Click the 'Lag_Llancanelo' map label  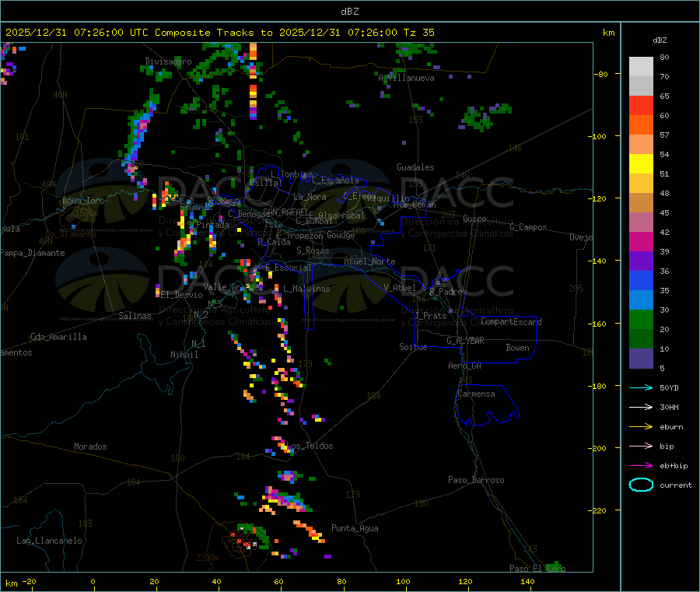[50, 541]
